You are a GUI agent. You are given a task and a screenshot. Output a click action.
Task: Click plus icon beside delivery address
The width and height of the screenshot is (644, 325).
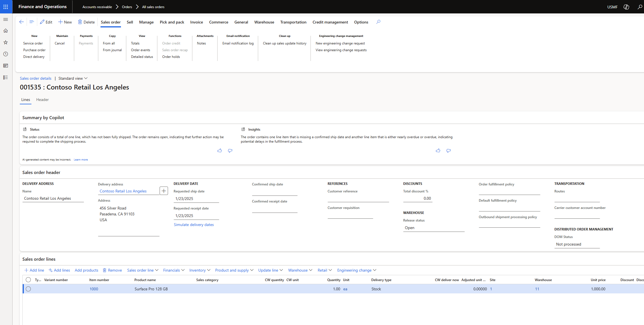(x=164, y=191)
